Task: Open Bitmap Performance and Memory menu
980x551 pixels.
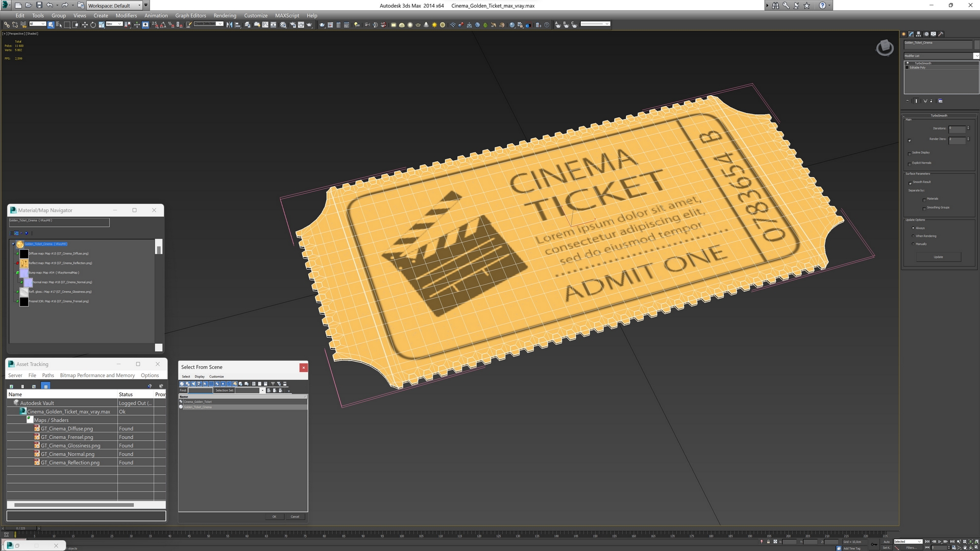Action: (97, 375)
